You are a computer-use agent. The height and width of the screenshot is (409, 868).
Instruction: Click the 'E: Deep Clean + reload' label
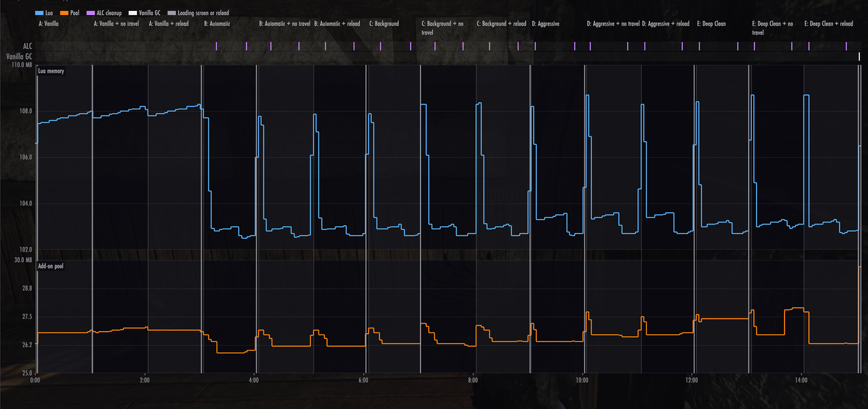(x=829, y=24)
